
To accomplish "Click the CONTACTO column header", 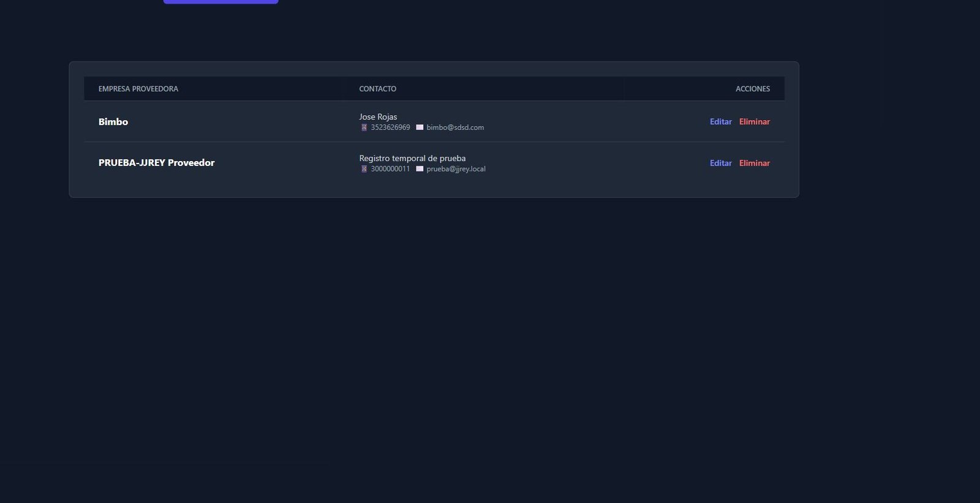I will coord(377,89).
